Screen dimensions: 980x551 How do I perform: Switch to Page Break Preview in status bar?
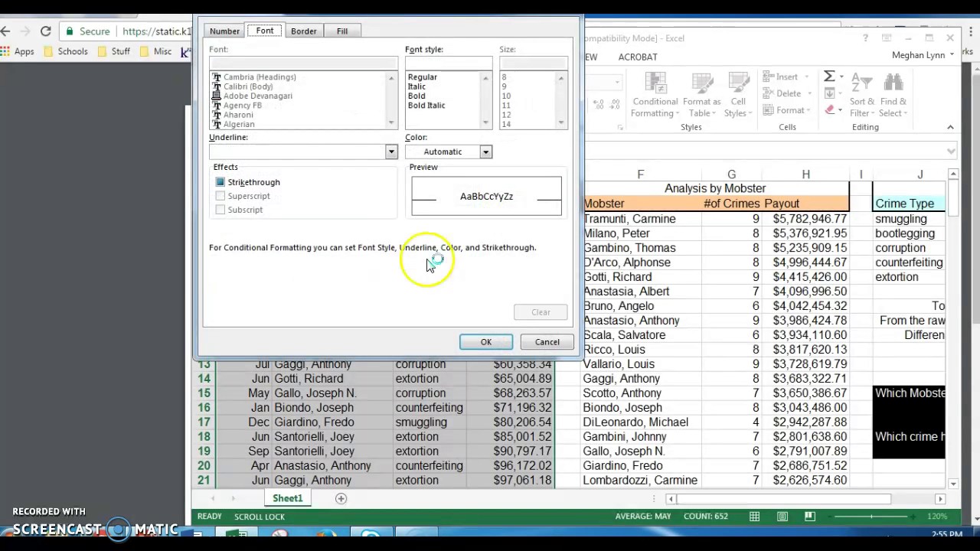pyautogui.click(x=809, y=517)
